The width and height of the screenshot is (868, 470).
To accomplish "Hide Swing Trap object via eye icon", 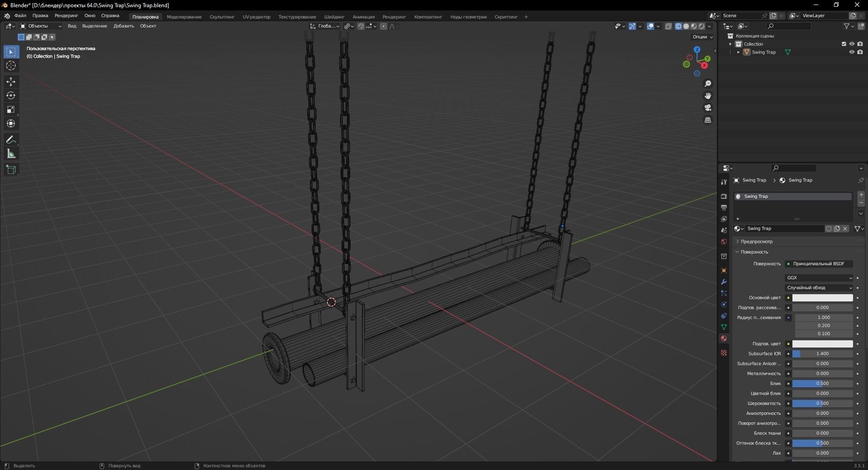I will (852, 52).
